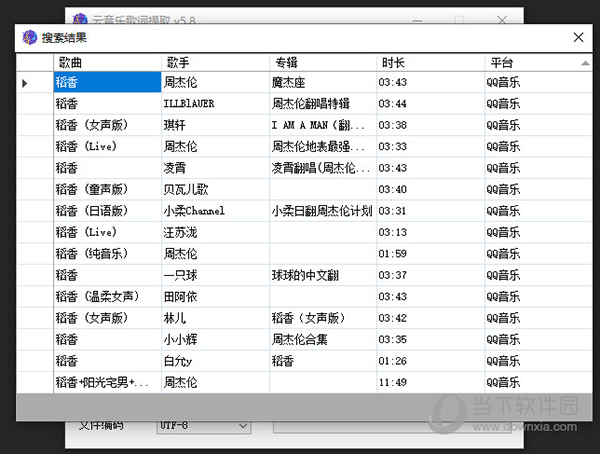
Task: Select singer cell 琪轩
Action: tap(215, 125)
